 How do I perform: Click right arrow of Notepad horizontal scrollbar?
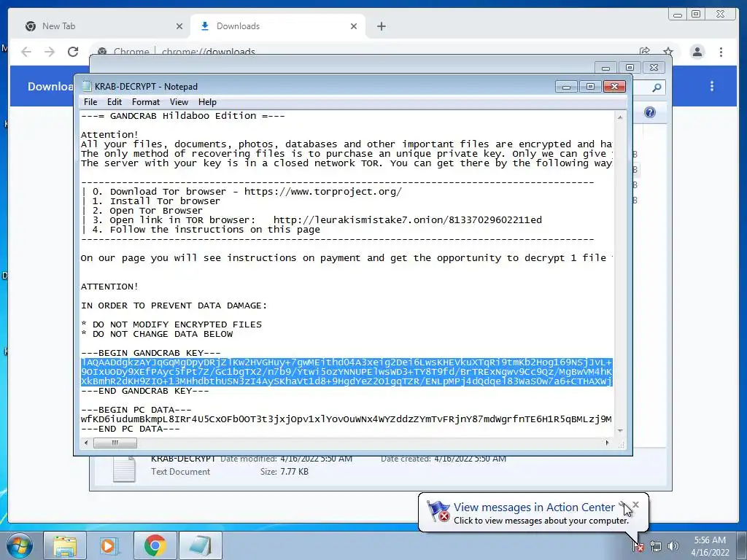click(607, 443)
